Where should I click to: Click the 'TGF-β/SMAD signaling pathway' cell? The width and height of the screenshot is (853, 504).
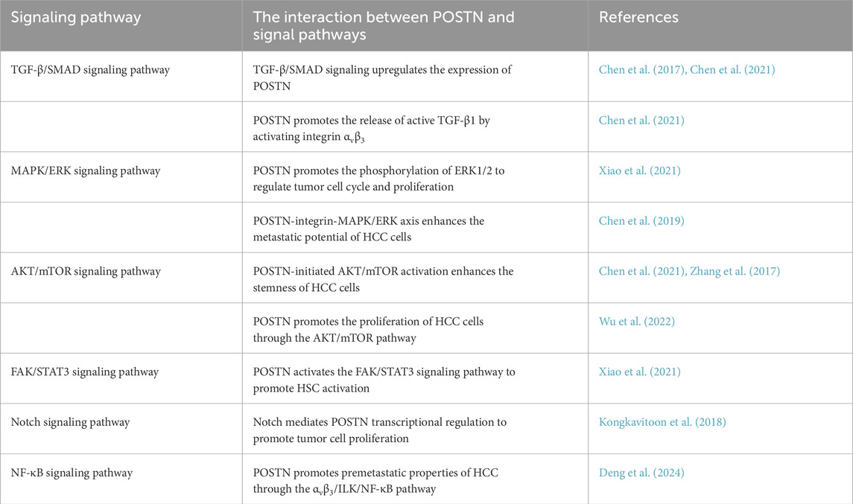pos(91,70)
